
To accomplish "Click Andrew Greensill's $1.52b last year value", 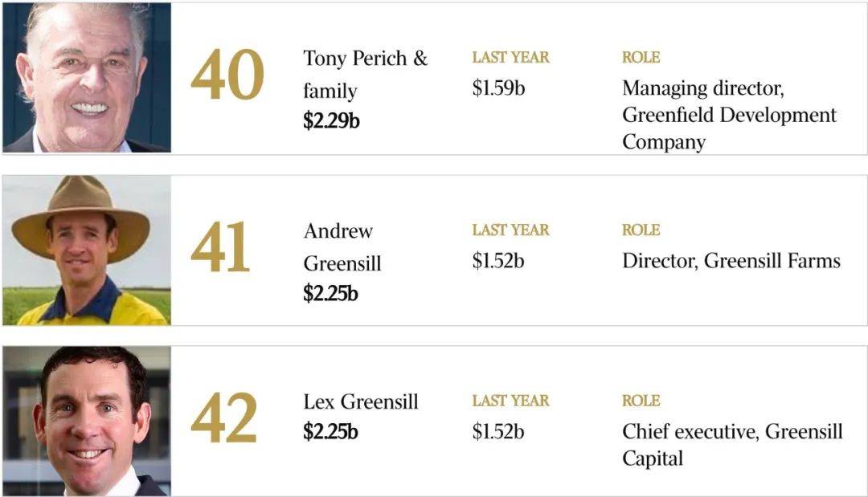I will pos(497,260).
